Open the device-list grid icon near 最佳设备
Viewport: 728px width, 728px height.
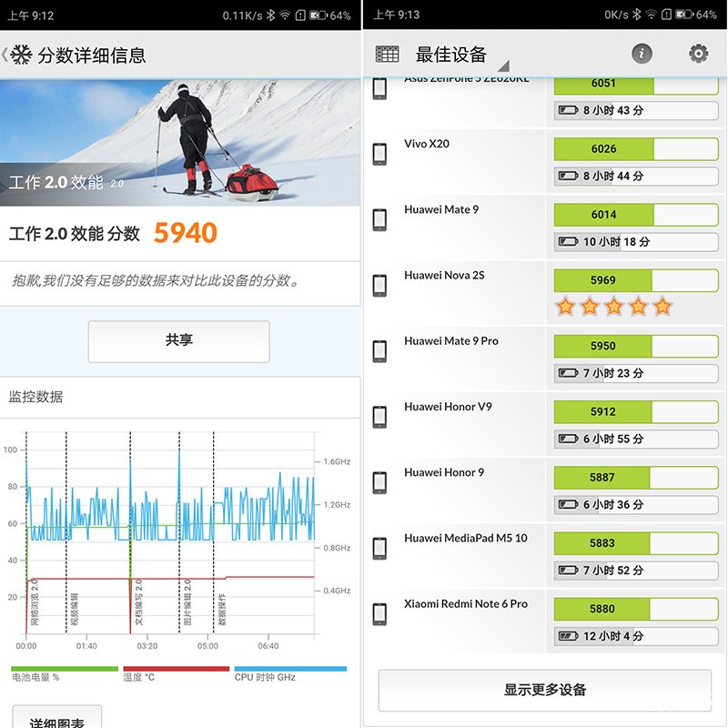click(387, 54)
